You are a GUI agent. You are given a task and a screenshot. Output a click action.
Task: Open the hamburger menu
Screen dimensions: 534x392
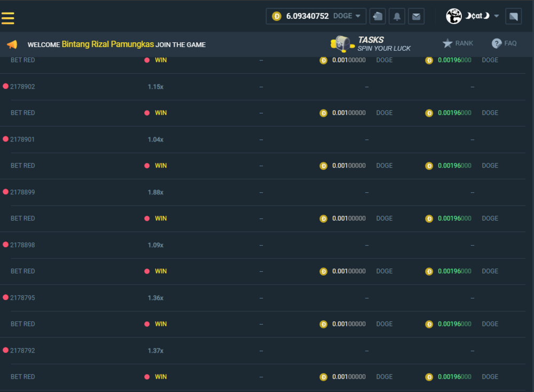(x=8, y=18)
